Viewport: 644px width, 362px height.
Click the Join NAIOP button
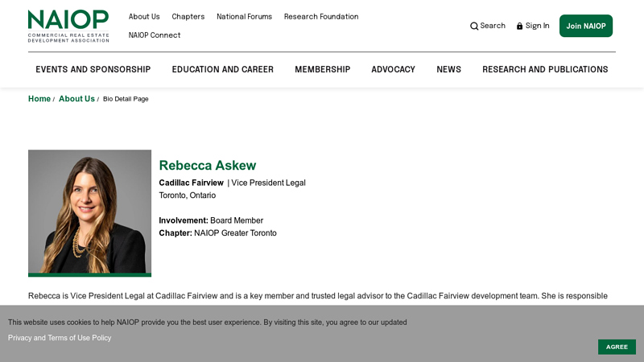(586, 26)
